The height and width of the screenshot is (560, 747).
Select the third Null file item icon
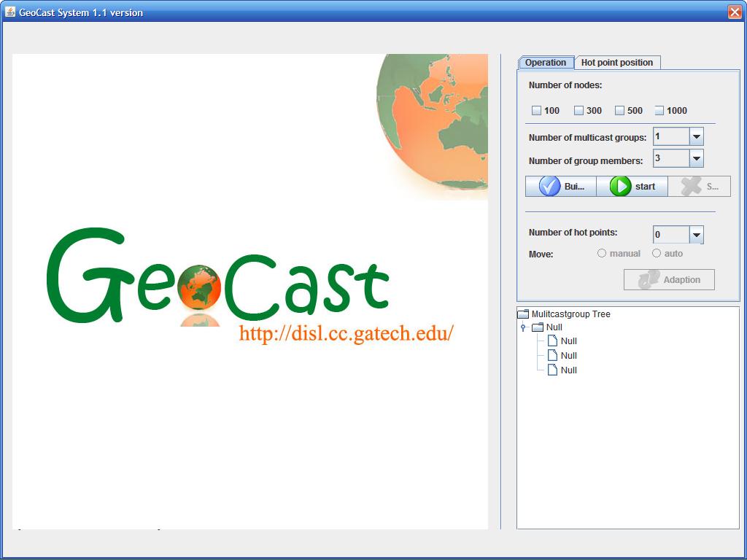pos(552,370)
